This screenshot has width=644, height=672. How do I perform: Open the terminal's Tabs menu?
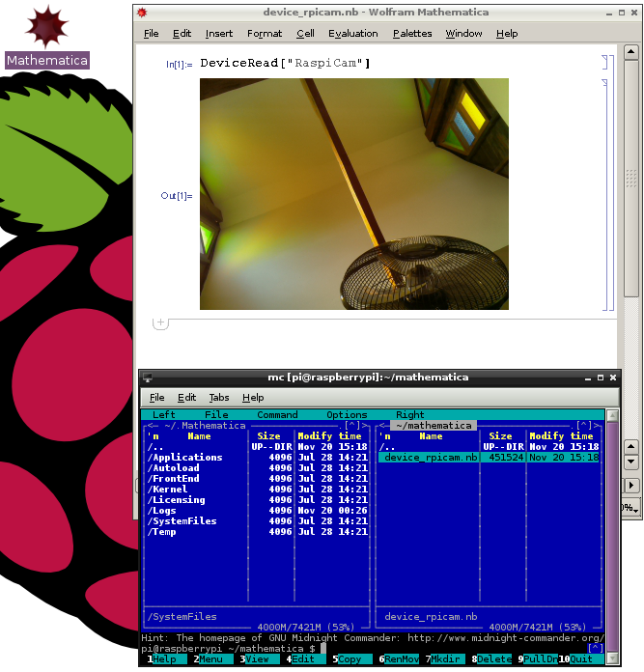(219, 398)
